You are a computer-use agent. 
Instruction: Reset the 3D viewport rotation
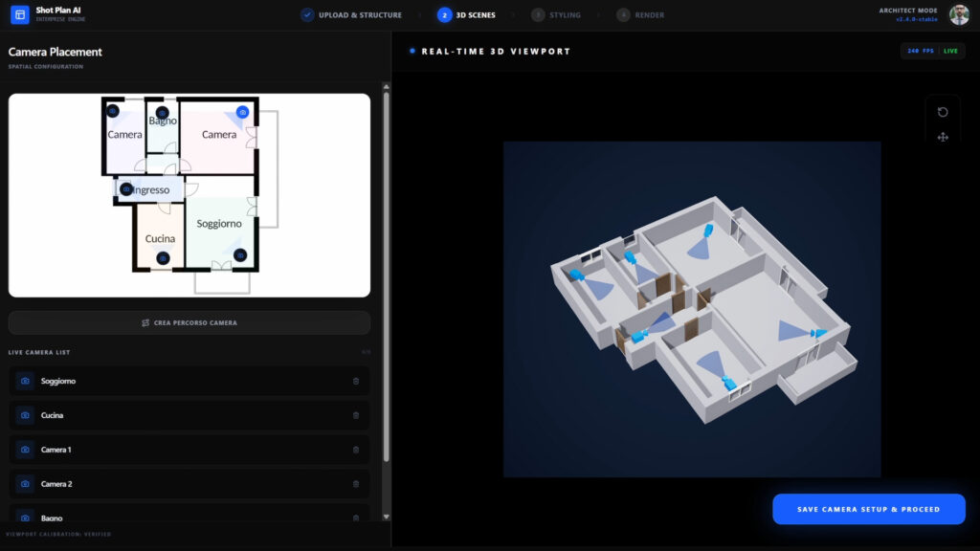[x=943, y=112]
